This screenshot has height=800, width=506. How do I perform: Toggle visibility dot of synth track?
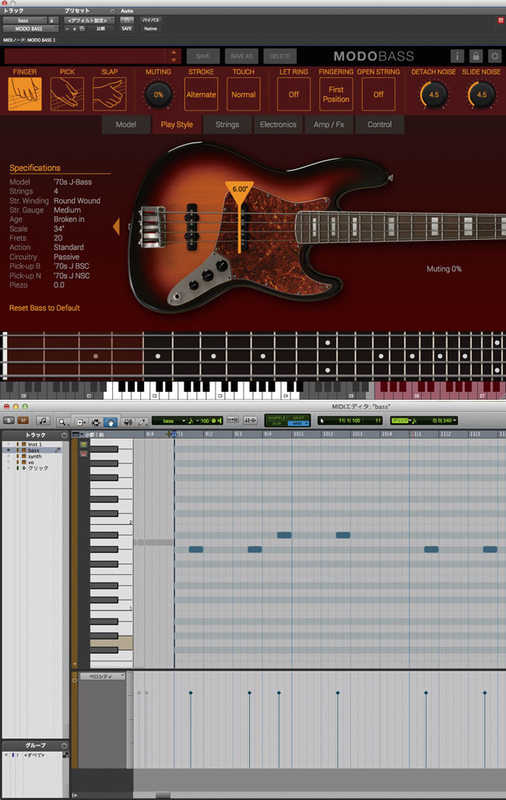[8, 456]
